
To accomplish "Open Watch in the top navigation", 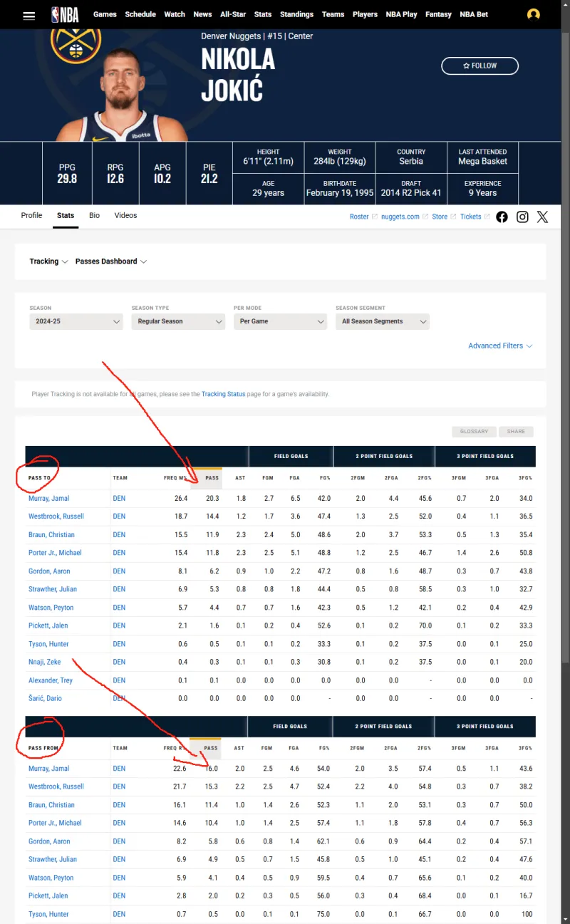I will click(x=175, y=14).
